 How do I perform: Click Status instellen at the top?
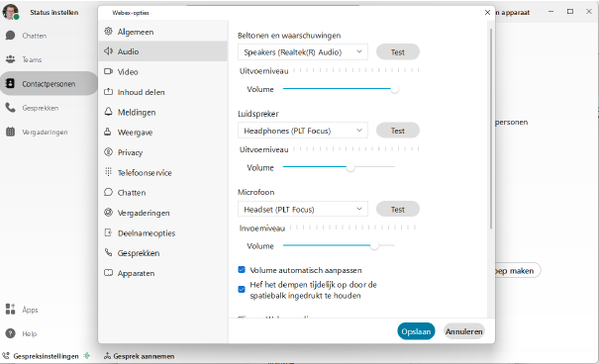pos(53,12)
